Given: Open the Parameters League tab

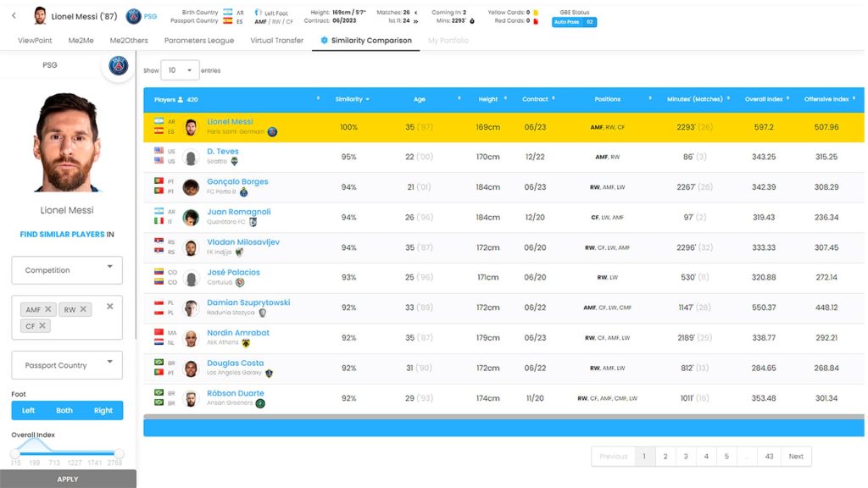Looking at the screenshot, I should tap(199, 41).
